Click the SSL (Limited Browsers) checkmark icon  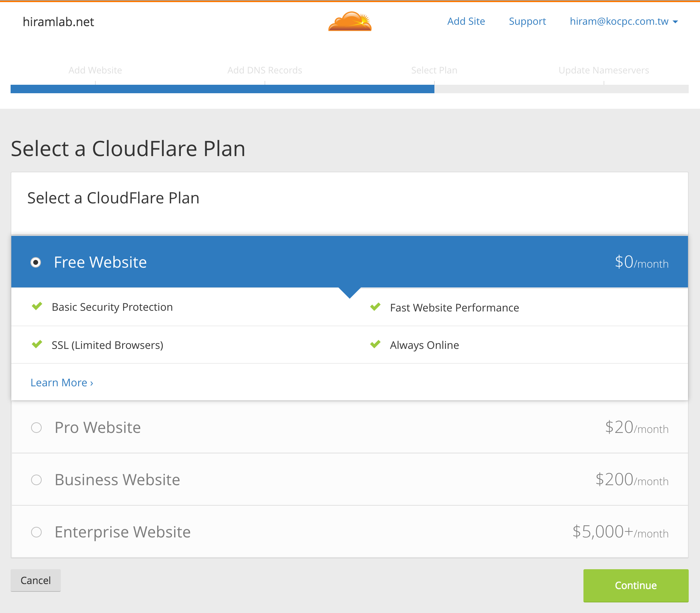point(37,344)
